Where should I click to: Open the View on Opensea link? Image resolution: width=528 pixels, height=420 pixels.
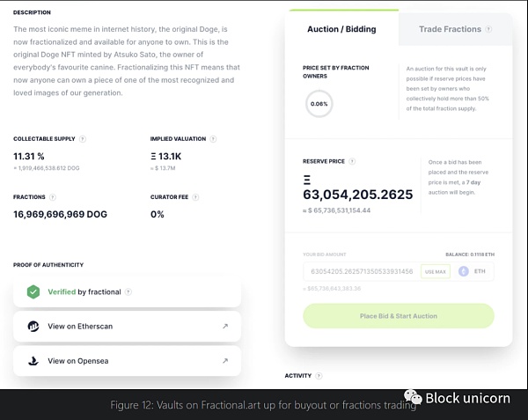[x=127, y=361]
